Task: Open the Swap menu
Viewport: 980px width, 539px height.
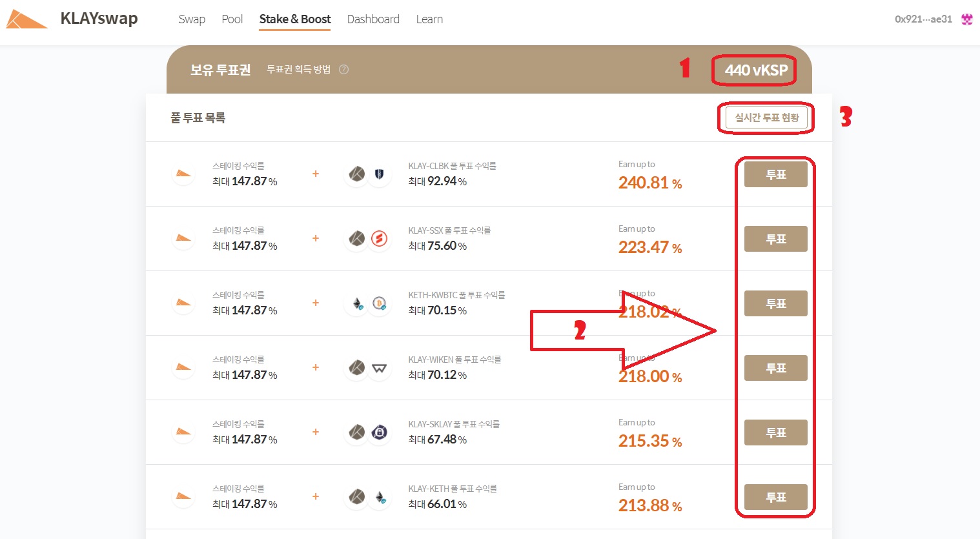Action: click(x=192, y=19)
